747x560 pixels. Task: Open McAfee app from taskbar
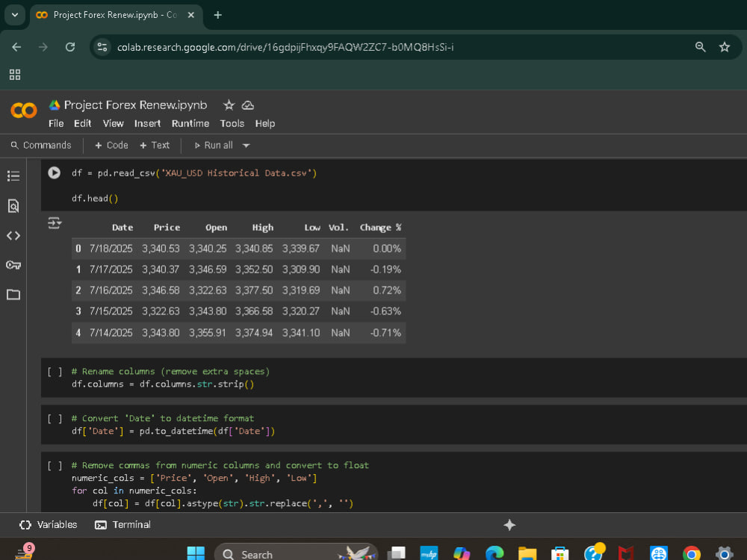coord(625,553)
